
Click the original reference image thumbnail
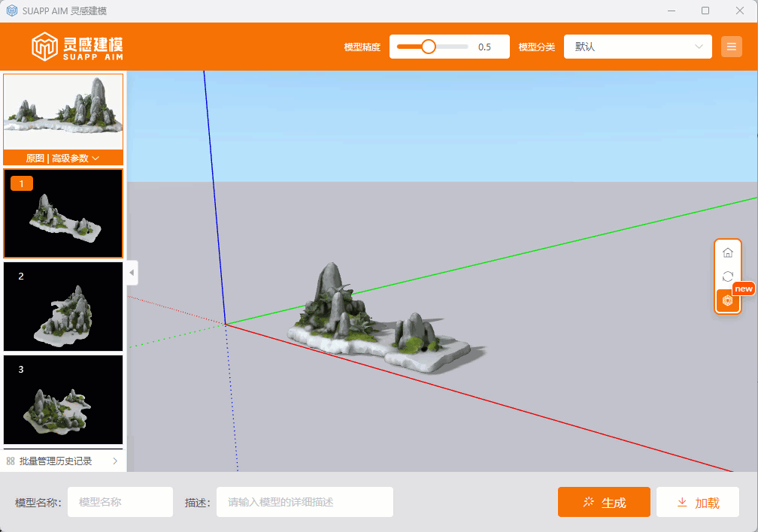coord(63,112)
